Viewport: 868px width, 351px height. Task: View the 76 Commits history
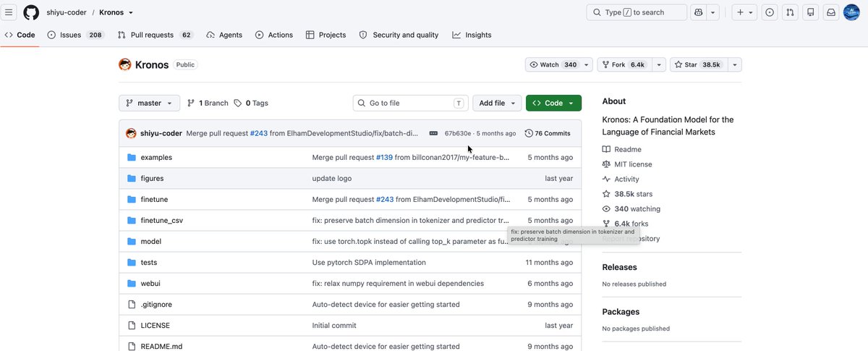pos(548,133)
